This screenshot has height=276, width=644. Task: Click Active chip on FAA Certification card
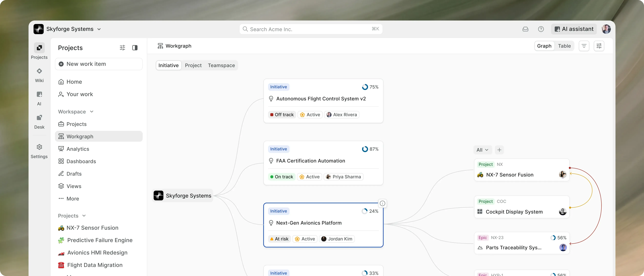(310, 177)
